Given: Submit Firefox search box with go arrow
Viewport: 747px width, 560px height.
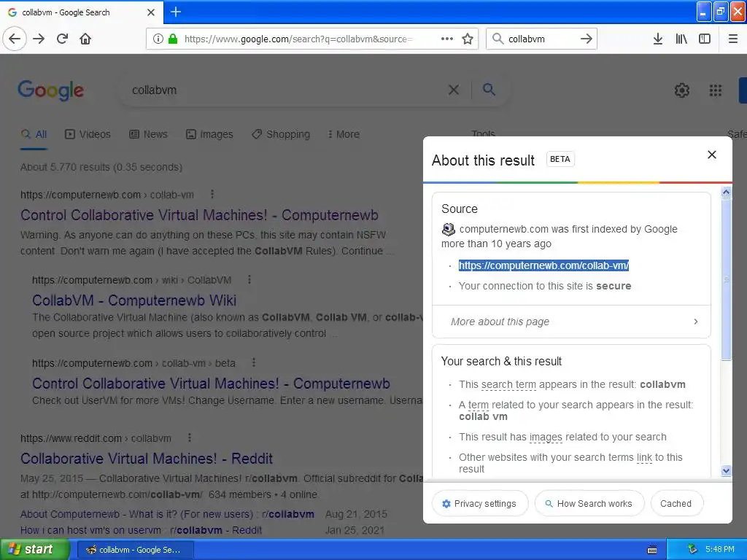Looking at the screenshot, I should coord(587,39).
